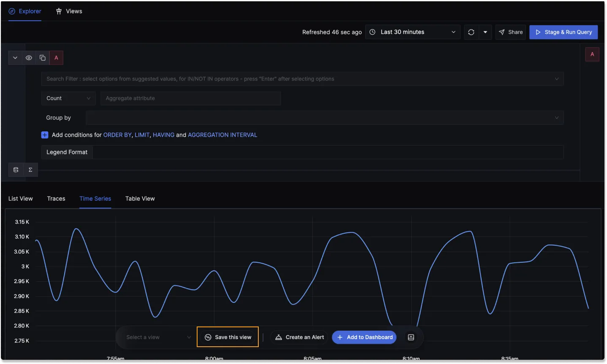Add new query with database icon

click(16, 170)
